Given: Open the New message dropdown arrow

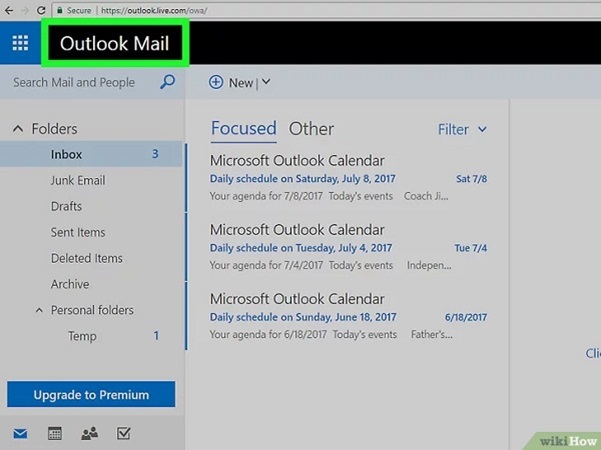Looking at the screenshot, I should 266,82.
